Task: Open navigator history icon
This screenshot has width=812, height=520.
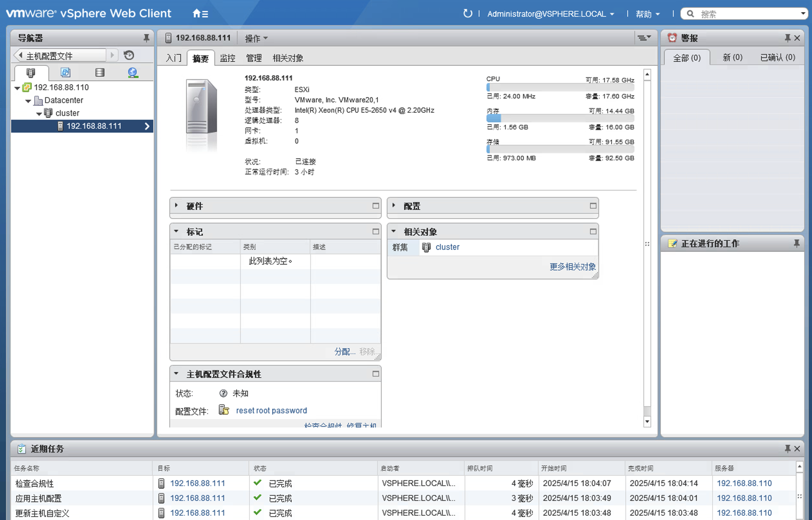Action: 129,55
